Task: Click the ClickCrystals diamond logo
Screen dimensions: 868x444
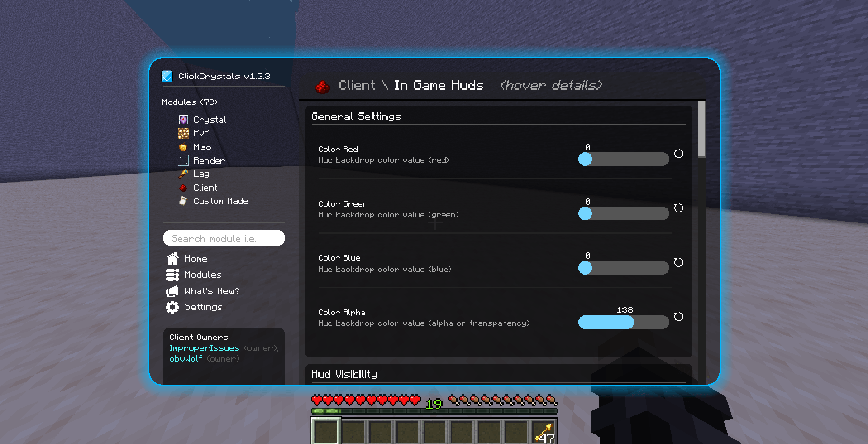Action: pos(168,76)
